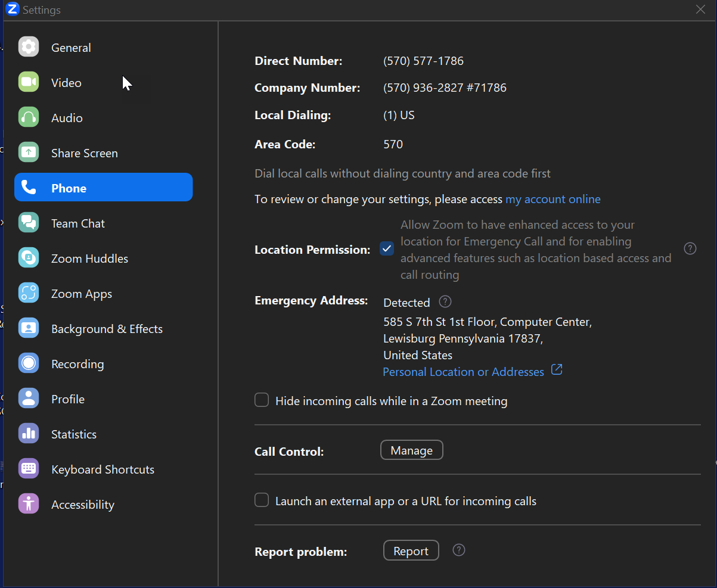Click the Manage call control button
The width and height of the screenshot is (717, 588).
tap(412, 450)
